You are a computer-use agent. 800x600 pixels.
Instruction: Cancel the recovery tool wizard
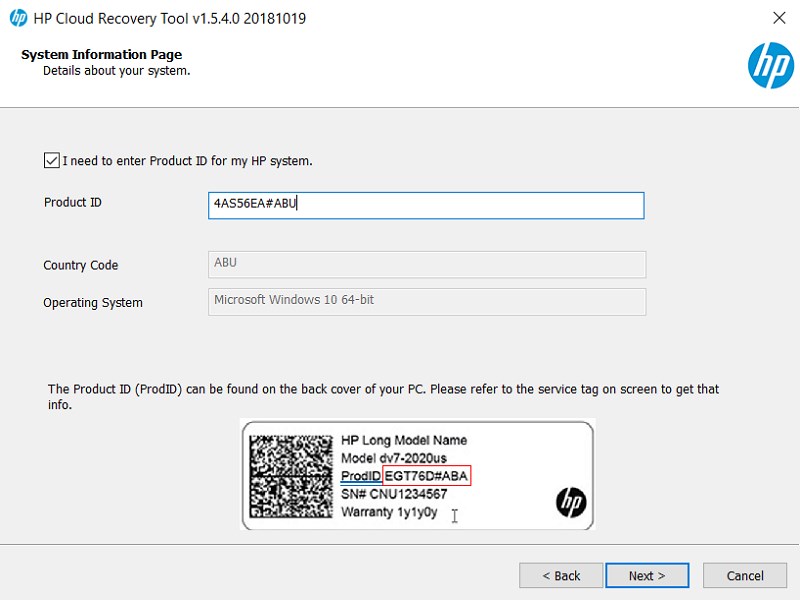pos(745,576)
